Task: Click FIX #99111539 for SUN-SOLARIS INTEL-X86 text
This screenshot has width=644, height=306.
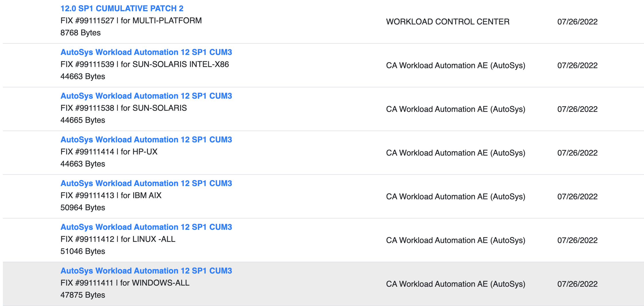Action: 145,64
